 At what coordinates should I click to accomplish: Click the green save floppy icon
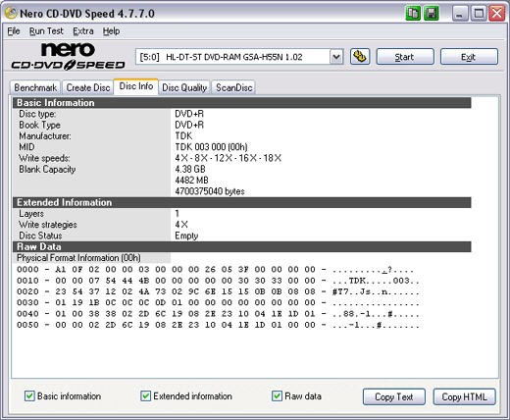pyautogui.click(x=432, y=14)
